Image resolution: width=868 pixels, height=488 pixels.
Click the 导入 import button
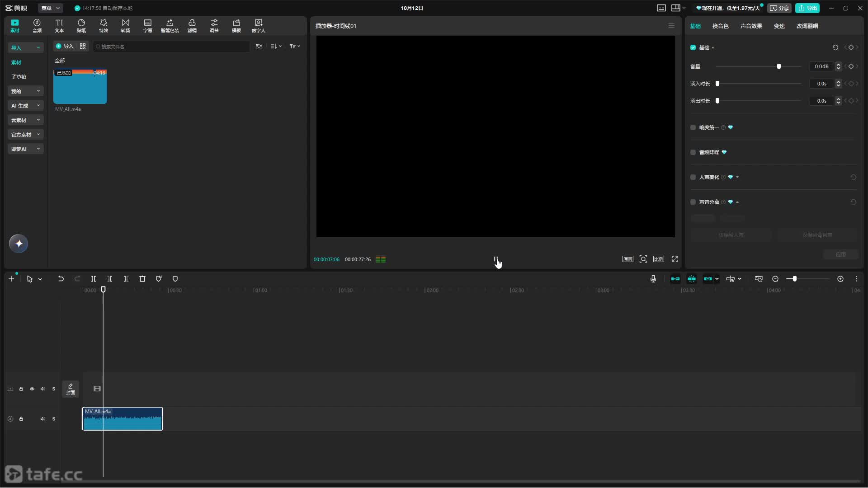click(65, 46)
